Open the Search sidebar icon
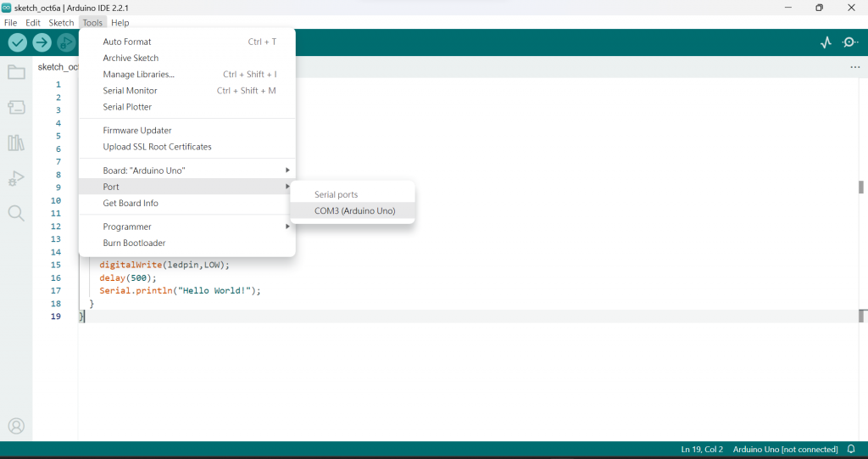 coord(16,213)
